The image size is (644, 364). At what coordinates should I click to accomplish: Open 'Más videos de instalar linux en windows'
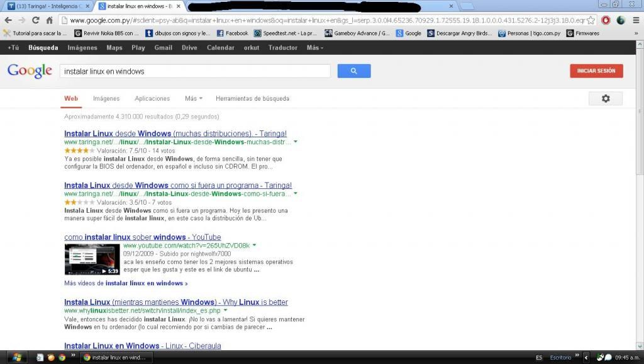click(126, 283)
